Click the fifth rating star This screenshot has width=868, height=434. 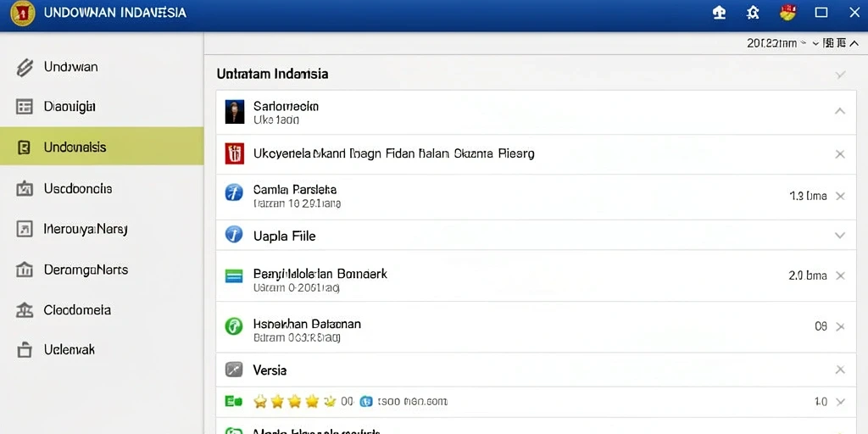coord(330,401)
